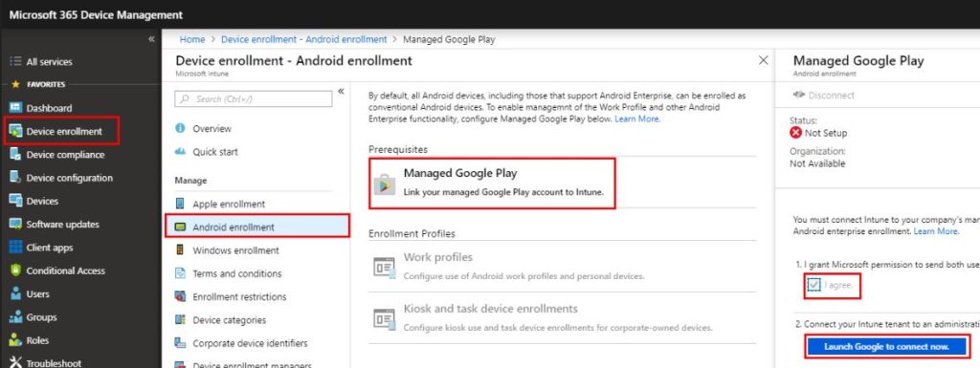Click the Managed Google Play bag icon
The image size is (980, 368).
(x=385, y=184)
